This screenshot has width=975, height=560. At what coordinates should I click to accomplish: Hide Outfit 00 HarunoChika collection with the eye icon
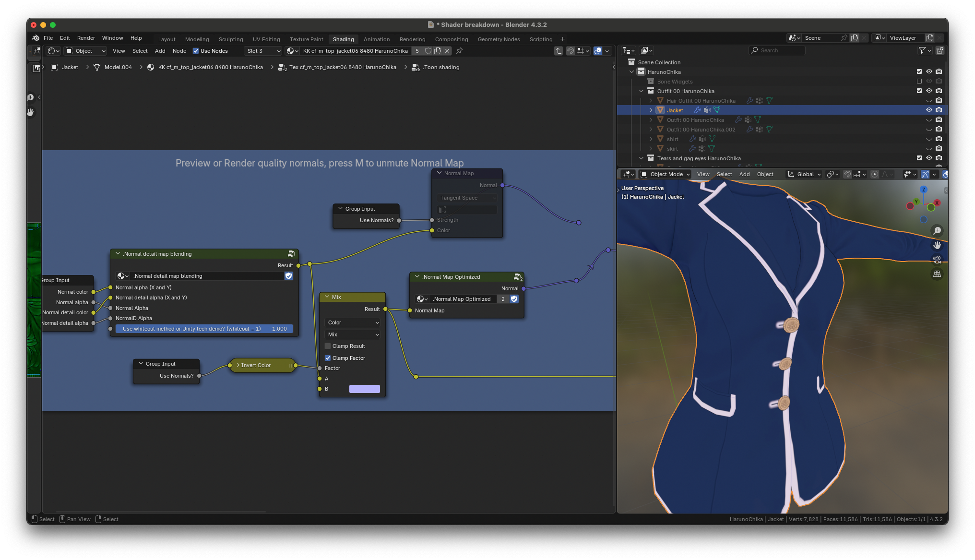pyautogui.click(x=929, y=91)
